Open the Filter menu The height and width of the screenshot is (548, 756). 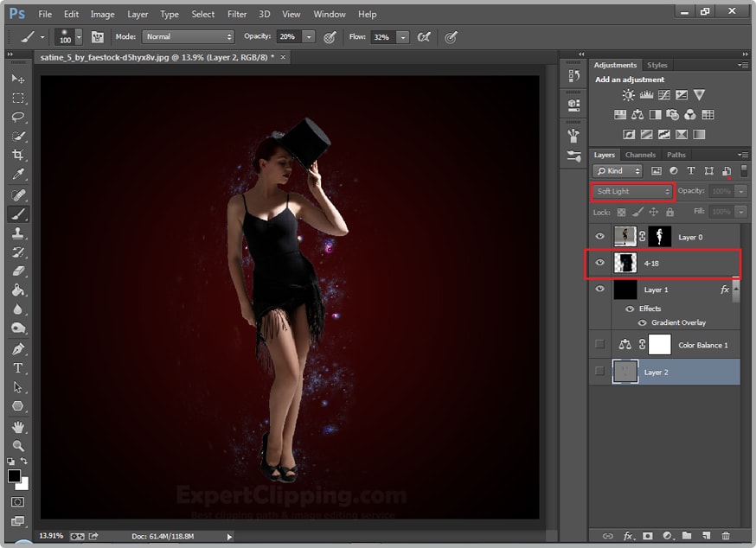(x=237, y=14)
